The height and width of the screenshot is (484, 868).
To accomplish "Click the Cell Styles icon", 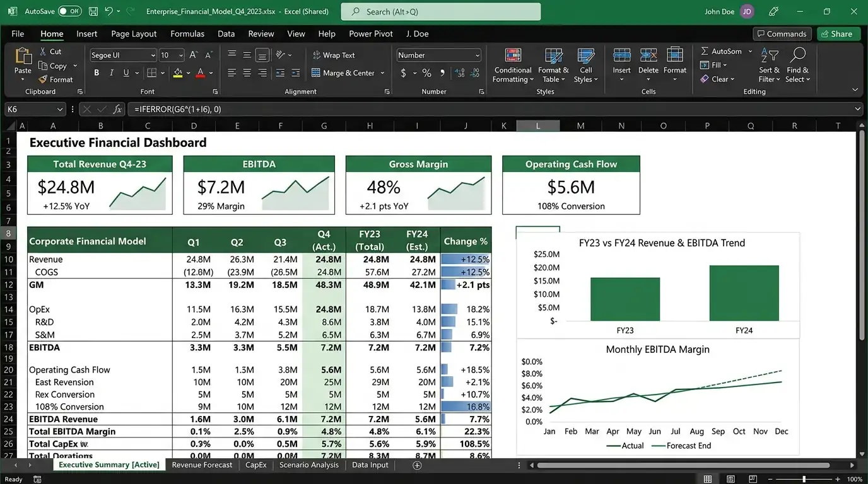I will 586,56.
